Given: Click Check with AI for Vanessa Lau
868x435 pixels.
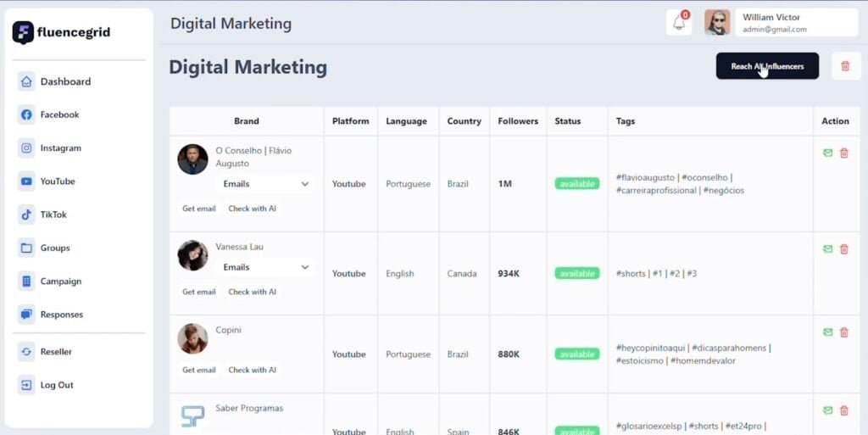Looking at the screenshot, I should tap(252, 292).
